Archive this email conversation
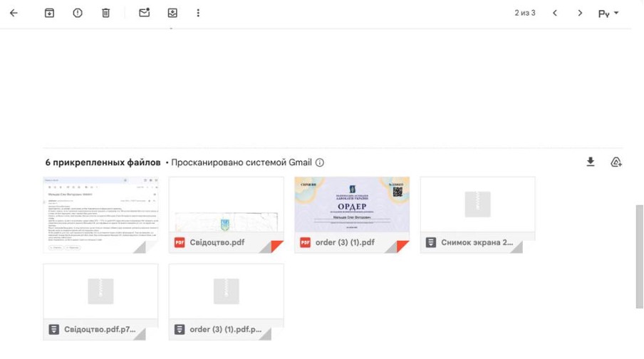The height and width of the screenshot is (359, 644). coord(49,13)
